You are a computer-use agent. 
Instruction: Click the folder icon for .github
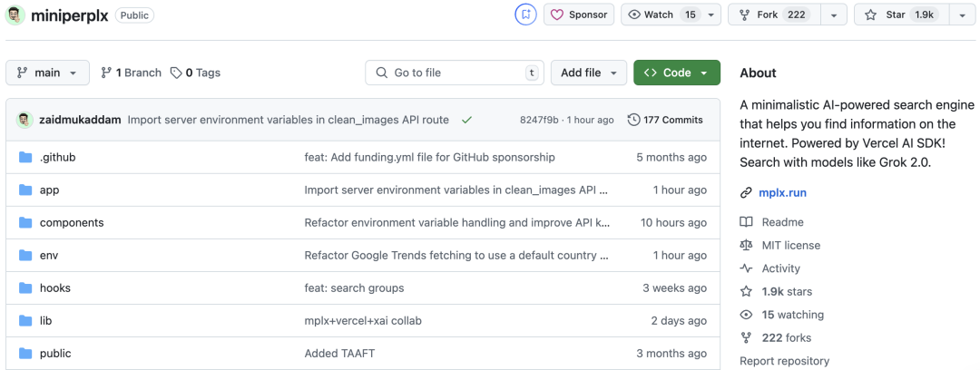click(25, 158)
